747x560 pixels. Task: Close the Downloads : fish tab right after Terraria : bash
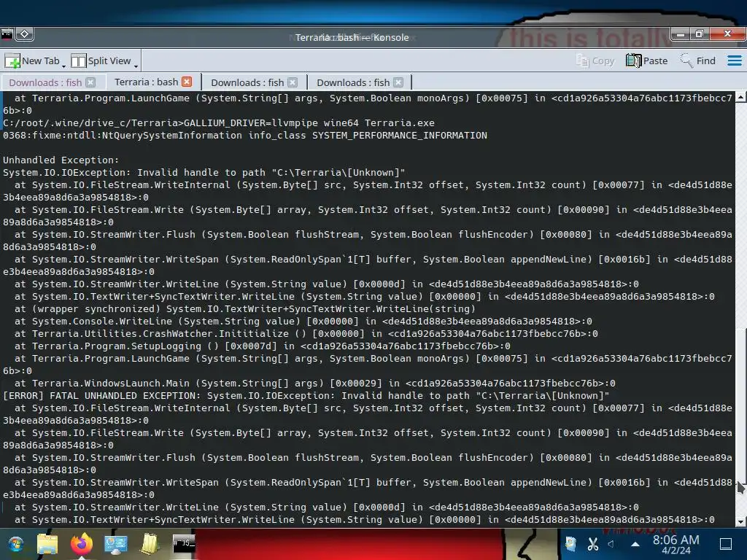pos(293,82)
